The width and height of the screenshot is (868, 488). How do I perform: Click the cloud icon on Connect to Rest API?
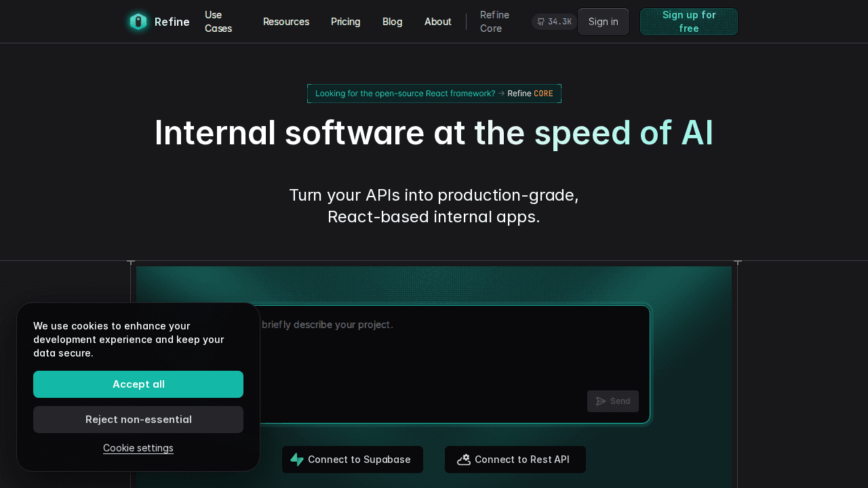coord(464,460)
